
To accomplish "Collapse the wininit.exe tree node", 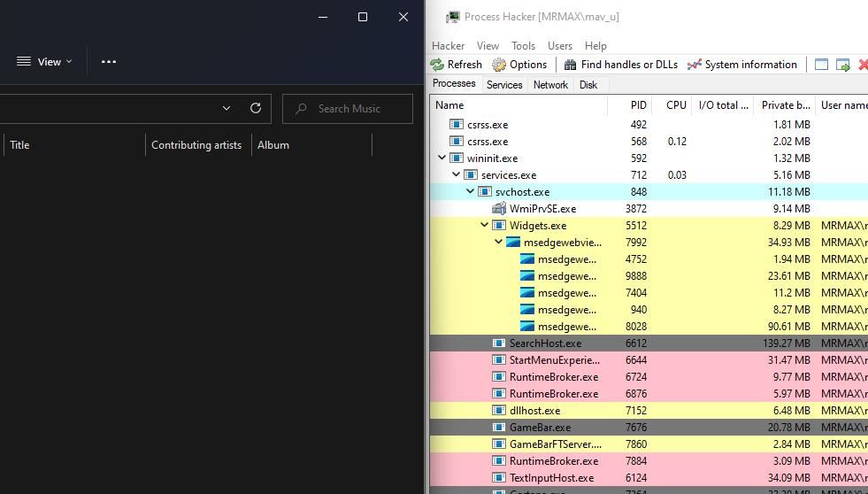I will tap(442, 158).
